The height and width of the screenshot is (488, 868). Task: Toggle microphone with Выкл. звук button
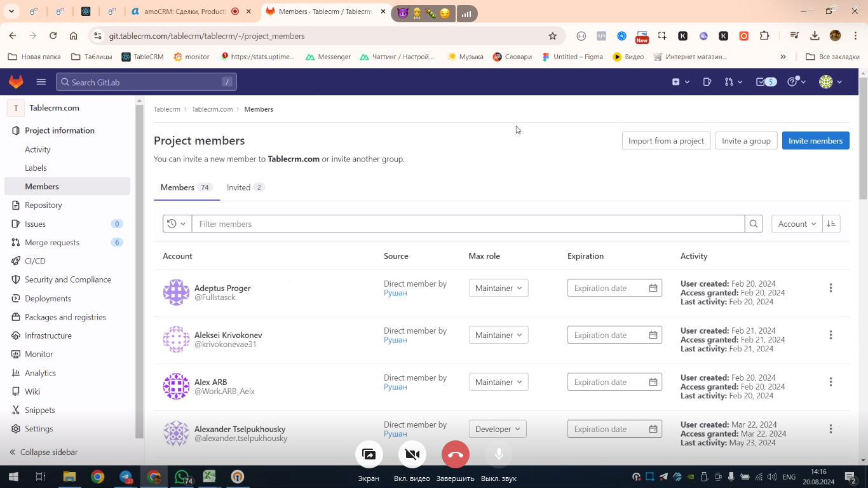coord(499,454)
